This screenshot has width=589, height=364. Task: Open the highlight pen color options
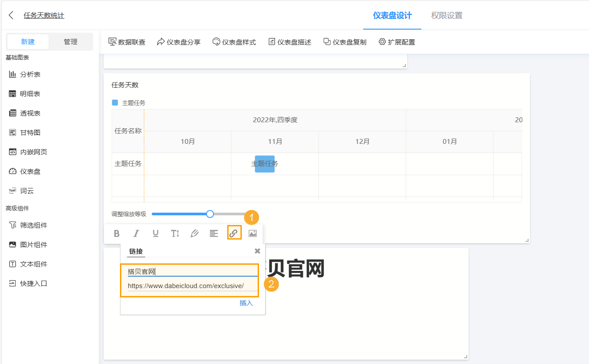194,233
